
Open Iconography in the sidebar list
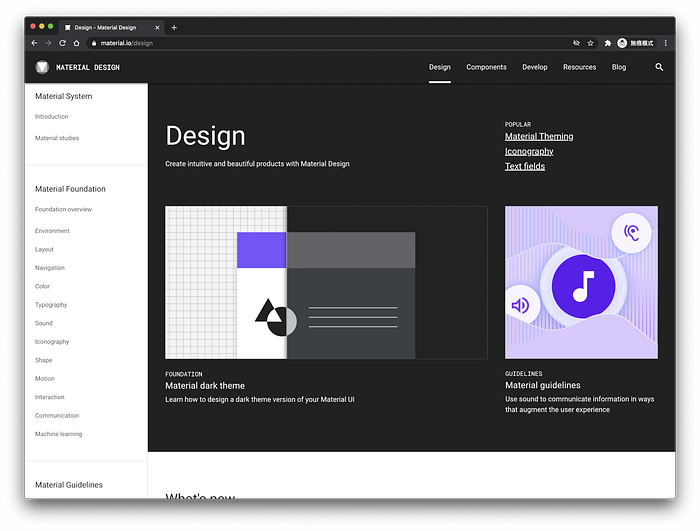click(x=52, y=342)
